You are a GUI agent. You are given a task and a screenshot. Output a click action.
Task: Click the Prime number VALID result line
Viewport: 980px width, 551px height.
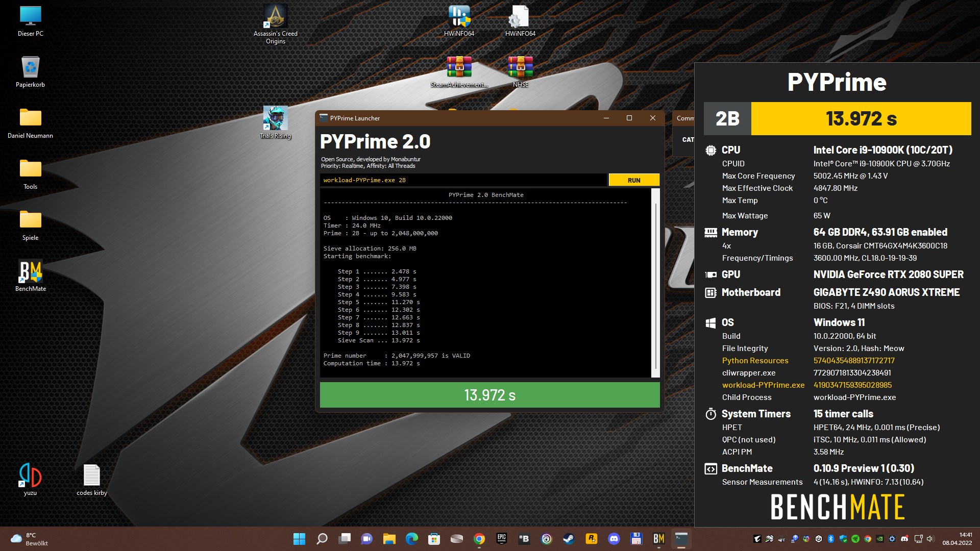397,356
